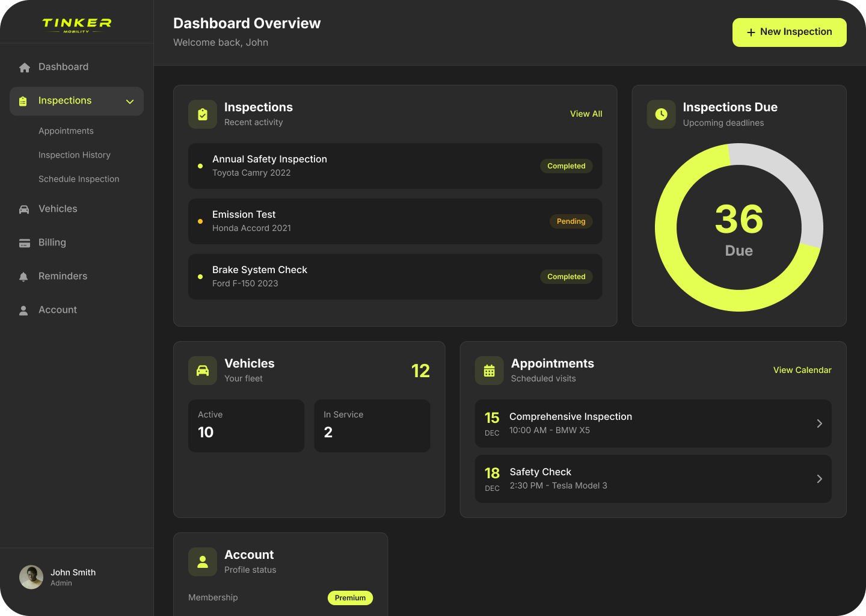This screenshot has width=866, height=616.
Task: Click the Inspections Due clock icon
Action: click(x=661, y=114)
